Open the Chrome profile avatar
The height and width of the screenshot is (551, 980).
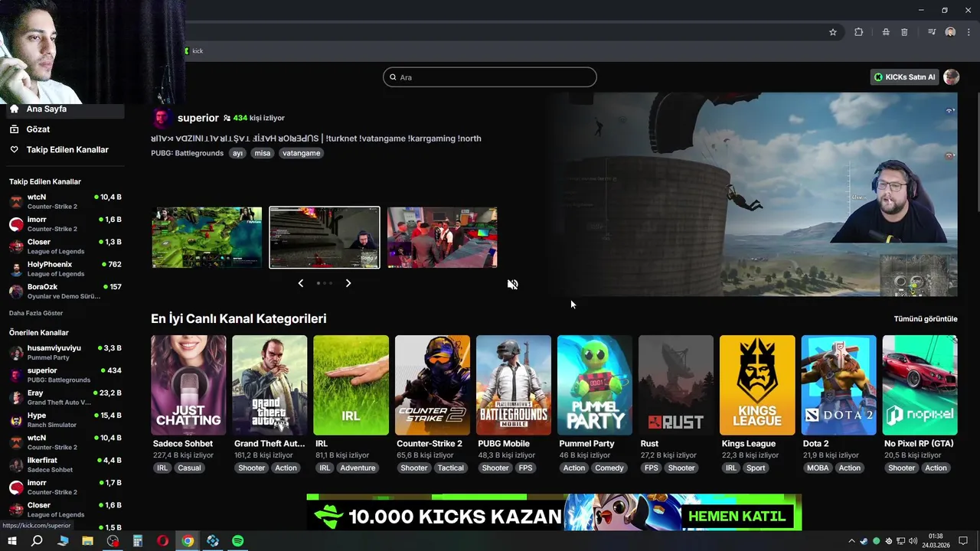(x=950, y=32)
